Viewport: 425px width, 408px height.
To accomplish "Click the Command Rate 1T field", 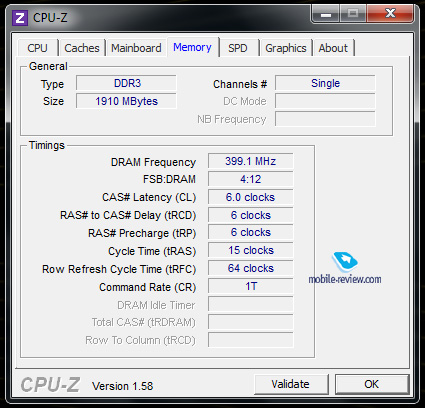I will 251,286.
